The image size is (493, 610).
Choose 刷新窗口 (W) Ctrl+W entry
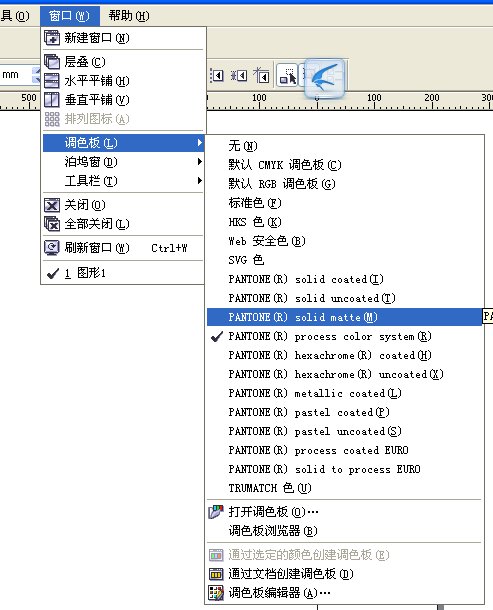pos(122,247)
